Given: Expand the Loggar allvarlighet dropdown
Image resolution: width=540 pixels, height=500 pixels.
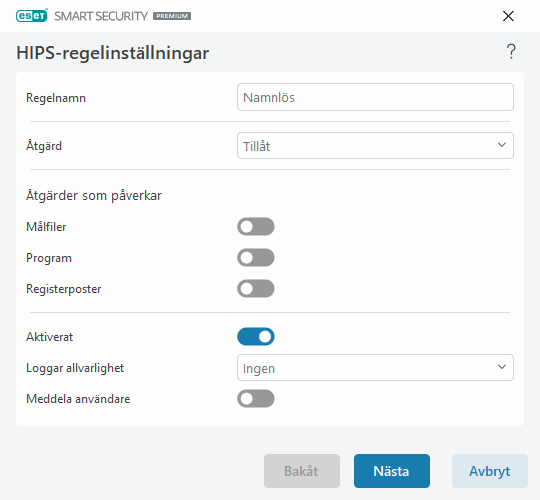Looking at the screenshot, I should click(375, 367).
